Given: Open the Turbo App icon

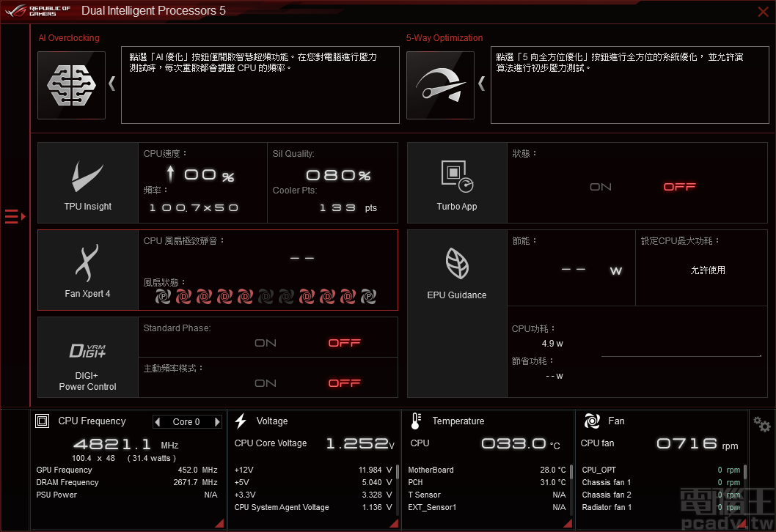Looking at the screenshot, I should [456, 176].
